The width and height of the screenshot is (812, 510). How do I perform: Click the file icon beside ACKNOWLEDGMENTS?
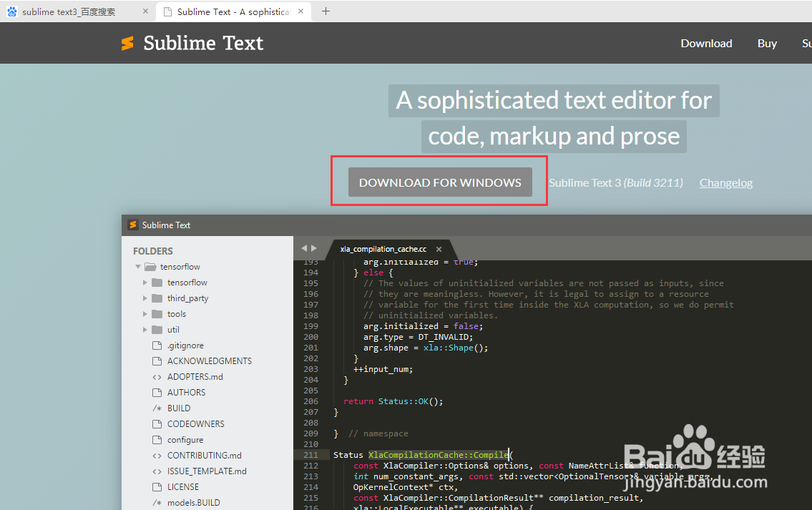(157, 361)
